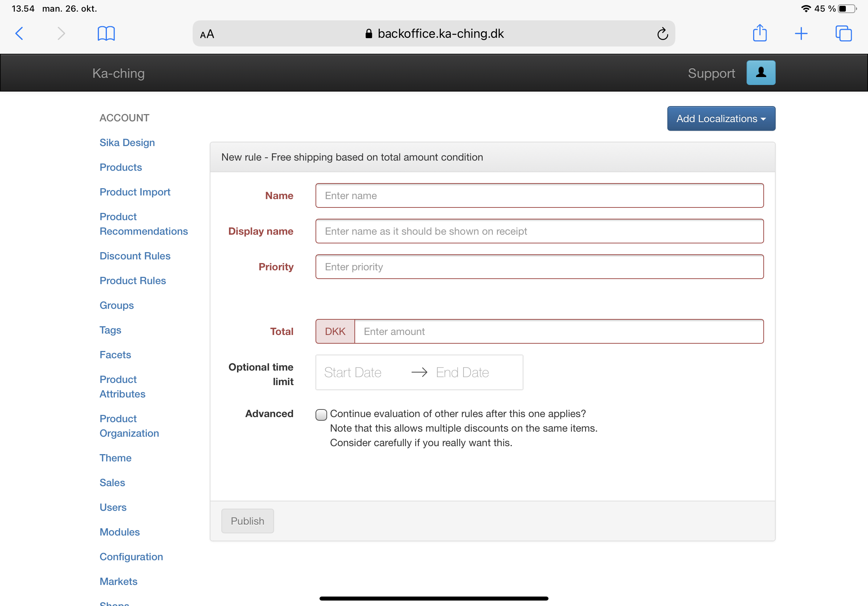Open the user profile icon button

point(761,73)
